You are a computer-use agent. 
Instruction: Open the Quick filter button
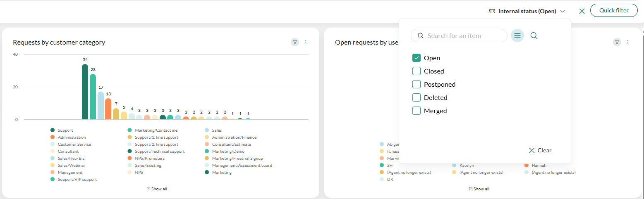tap(614, 10)
